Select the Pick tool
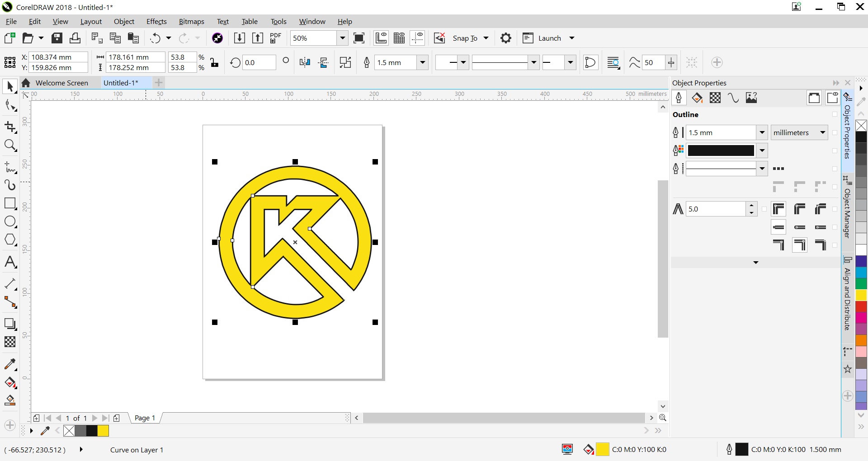The height and width of the screenshot is (461, 868). pos(10,86)
